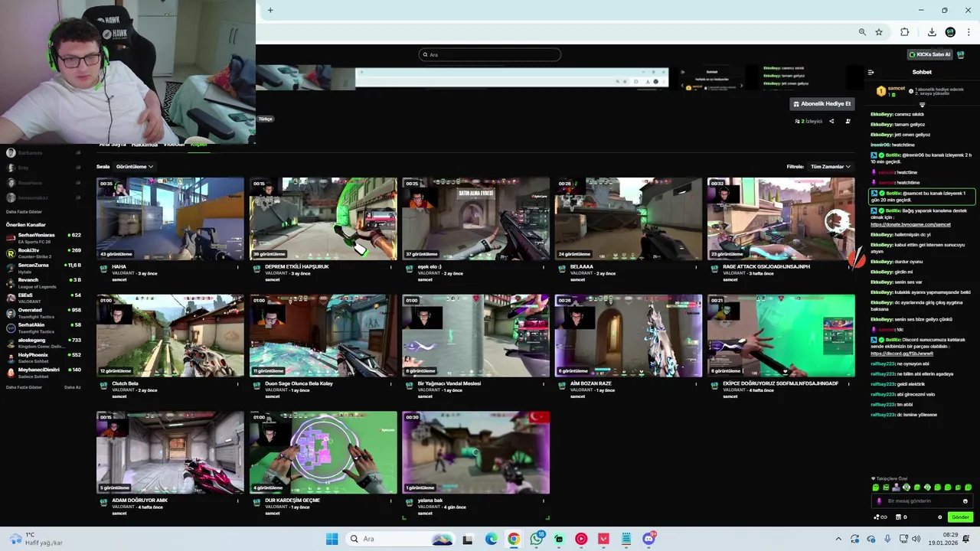The width and height of the screenshot is (980, 551).
Task: Switch to Hakkımda tab
Action: tap(144, 144)
